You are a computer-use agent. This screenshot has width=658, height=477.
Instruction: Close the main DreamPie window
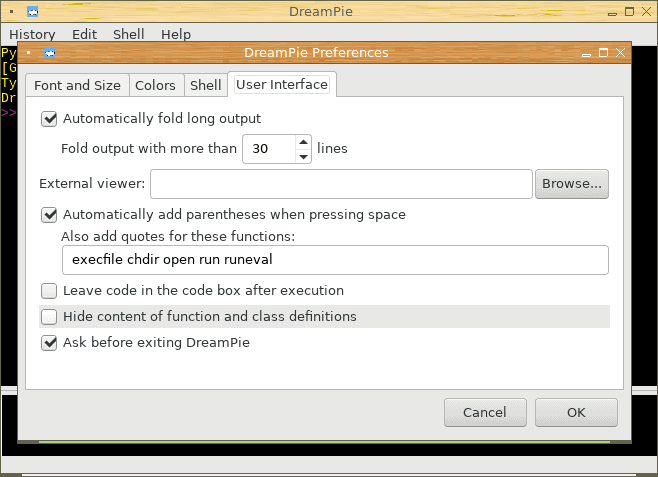click(x=647, y=12)
